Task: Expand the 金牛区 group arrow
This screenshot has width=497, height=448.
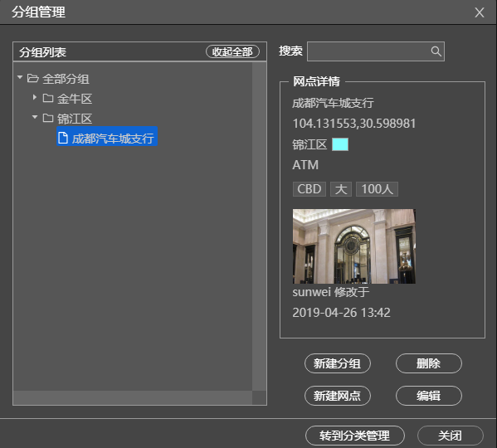Action: 35,97
